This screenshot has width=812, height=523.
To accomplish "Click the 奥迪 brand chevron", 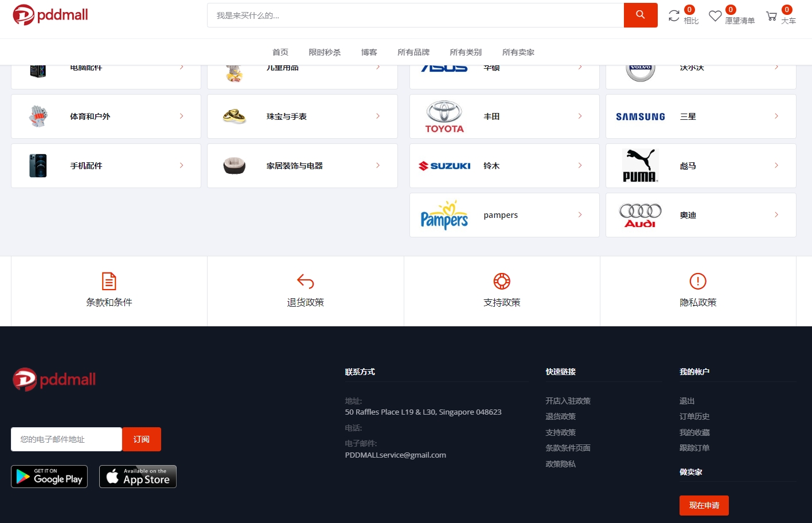I will [776, 215].
